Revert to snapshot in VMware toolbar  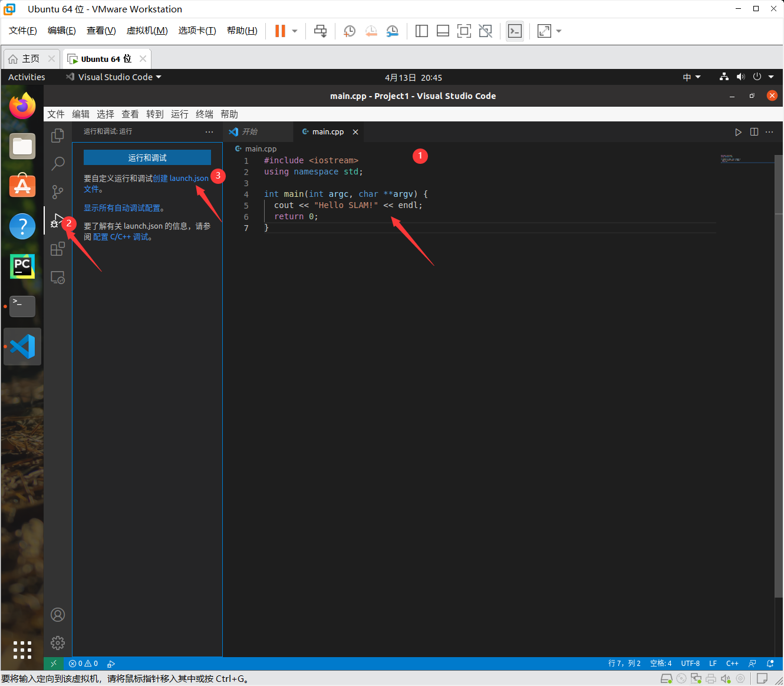point(371,31)
